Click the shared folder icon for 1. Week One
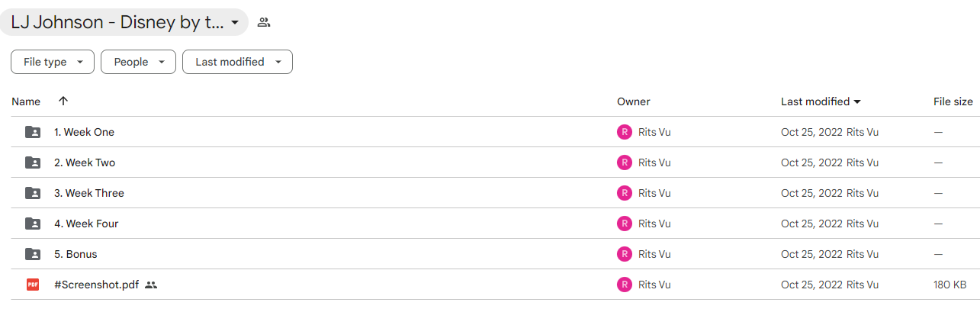Screen dimensions: 980x312 pos(33,132)
